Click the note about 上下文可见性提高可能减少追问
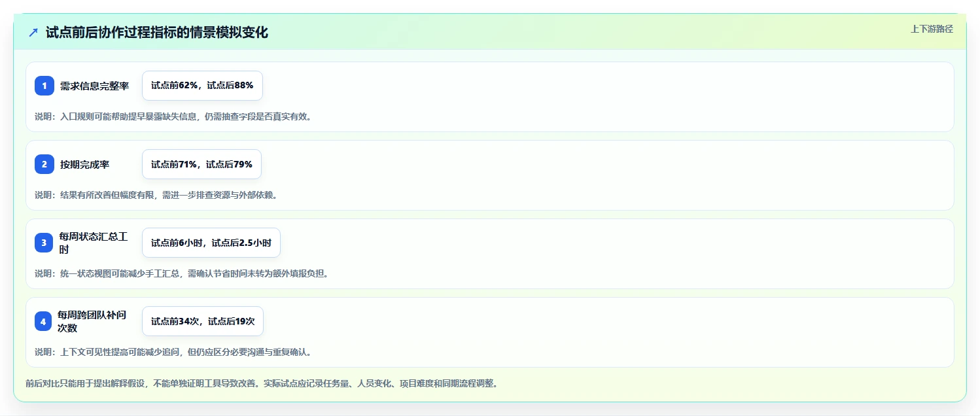This screenshot has height=416, width=980. [x=175, y=352]
